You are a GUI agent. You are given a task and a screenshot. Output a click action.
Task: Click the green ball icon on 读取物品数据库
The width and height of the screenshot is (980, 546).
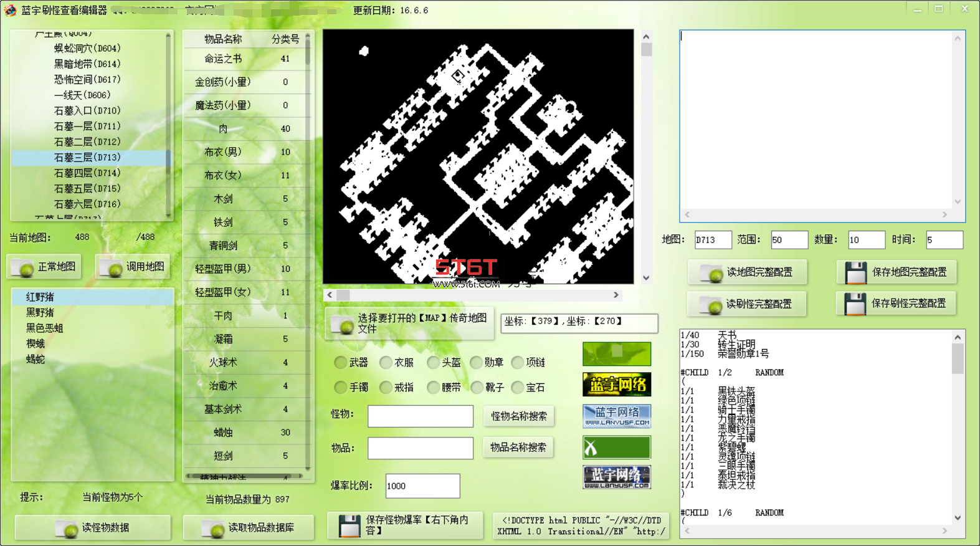coord(216,529)
